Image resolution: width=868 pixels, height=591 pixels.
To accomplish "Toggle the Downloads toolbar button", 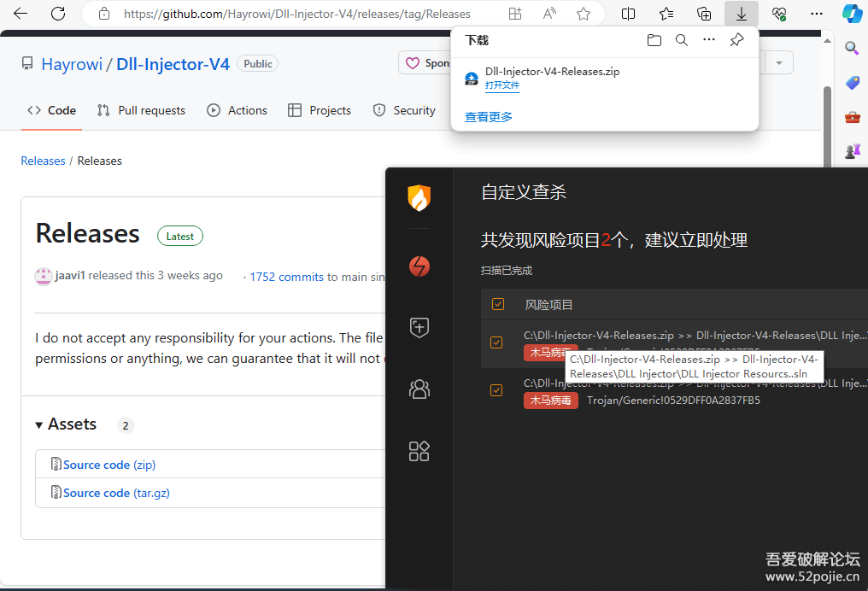I will click(742, 14).
